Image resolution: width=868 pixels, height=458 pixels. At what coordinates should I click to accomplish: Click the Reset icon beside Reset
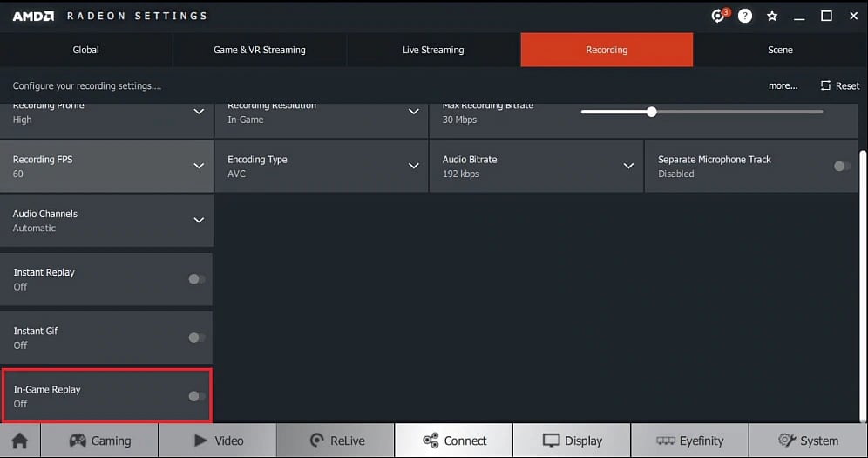click(825, 85)
